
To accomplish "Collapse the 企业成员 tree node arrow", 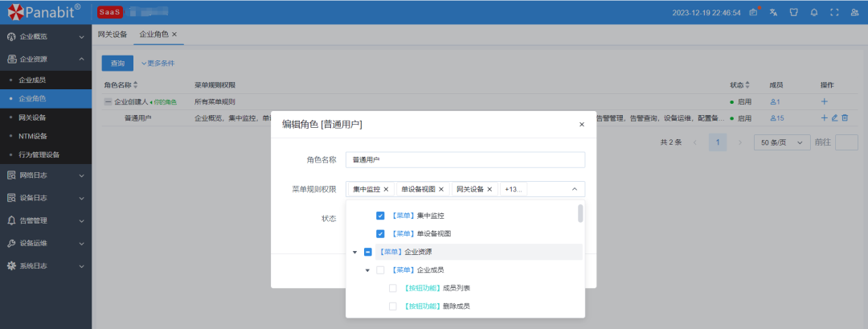I will tap(367, 270).
